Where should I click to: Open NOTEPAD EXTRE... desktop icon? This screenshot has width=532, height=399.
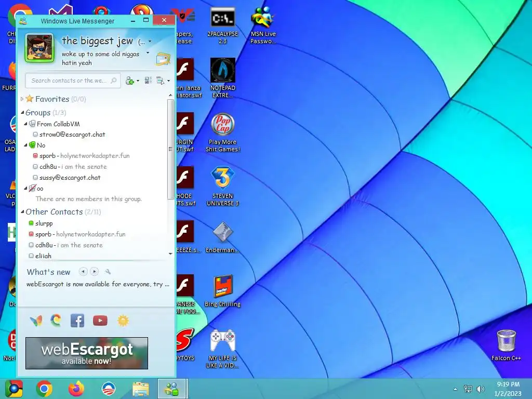click(222, 78)
